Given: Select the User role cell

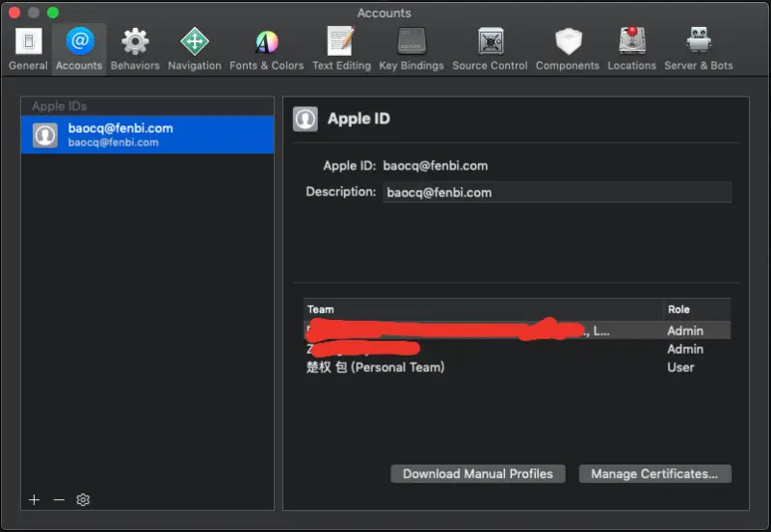Looking at the screenshot, I should click(680, 367).
